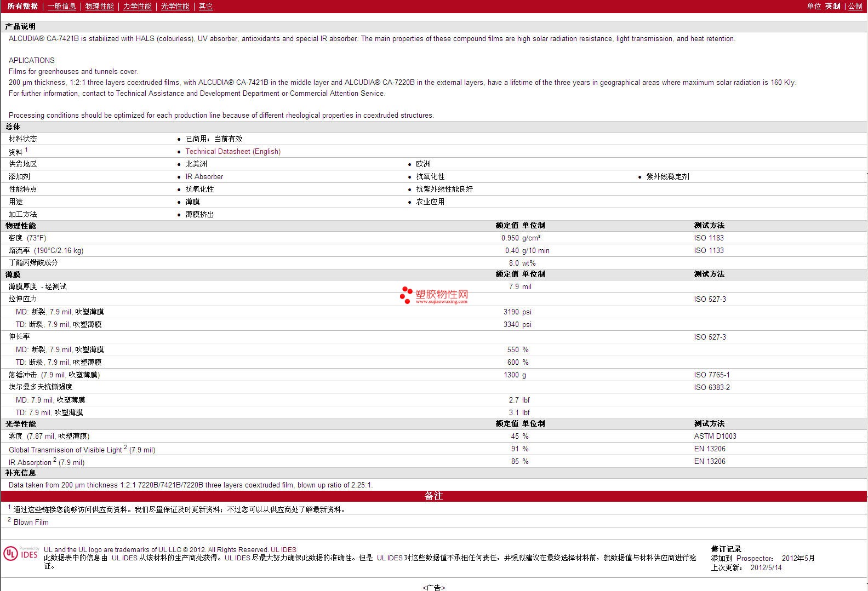Image resolution: width=868 pixels, height=591 pixels.
Task: Click the 上次更新 date 2012/5/14
Action: click(x=766, y=568)
